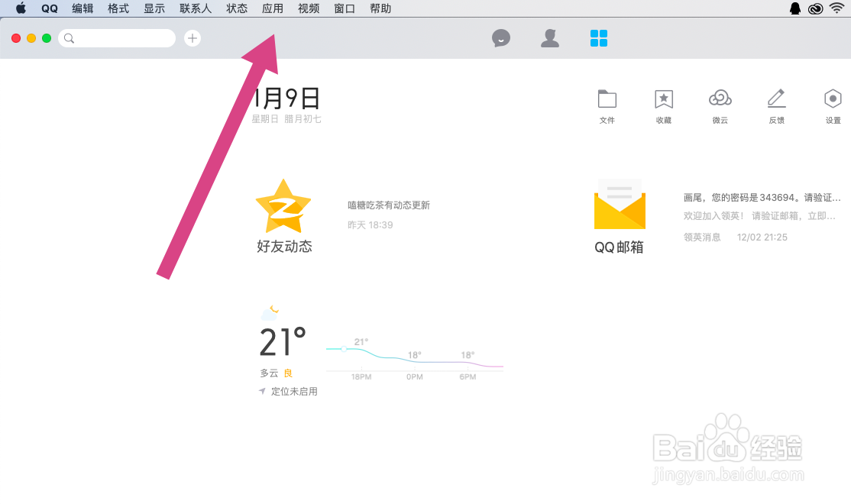Open the 微云 cloud icon
This screenshot has height=504, width=851.
(720, 99)
